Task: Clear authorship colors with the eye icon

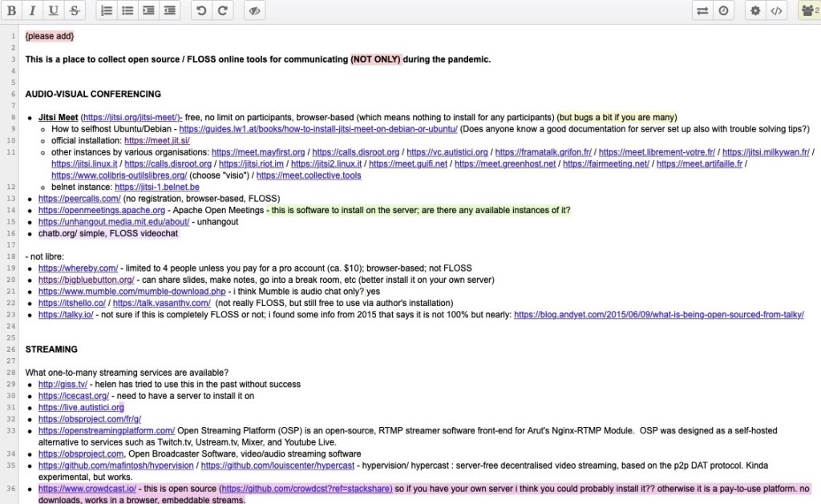Action: (x=255, y=10)
